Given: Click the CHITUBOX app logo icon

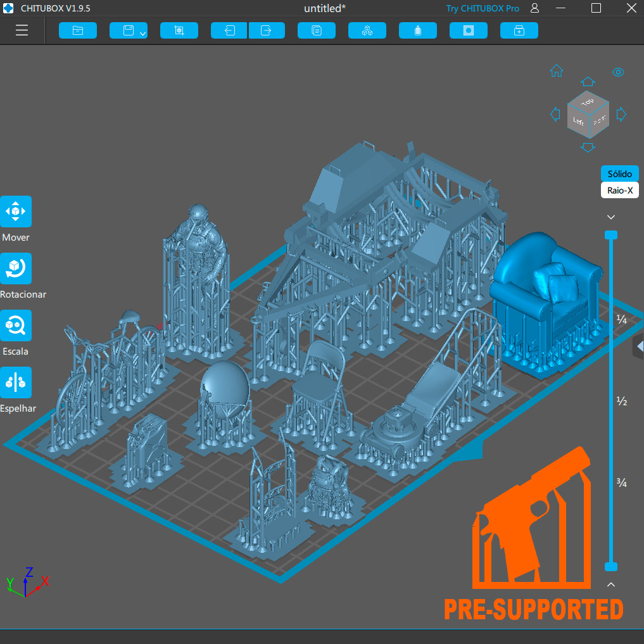Looking at the screenshot, I should coord(8,8).
